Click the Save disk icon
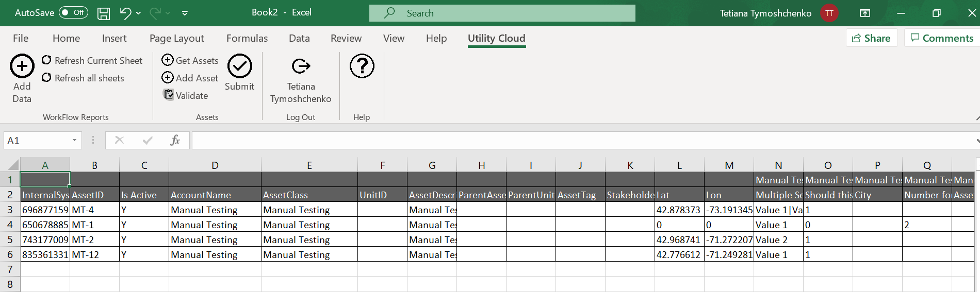This screenshot has height=292, width=980. point(104,13)
